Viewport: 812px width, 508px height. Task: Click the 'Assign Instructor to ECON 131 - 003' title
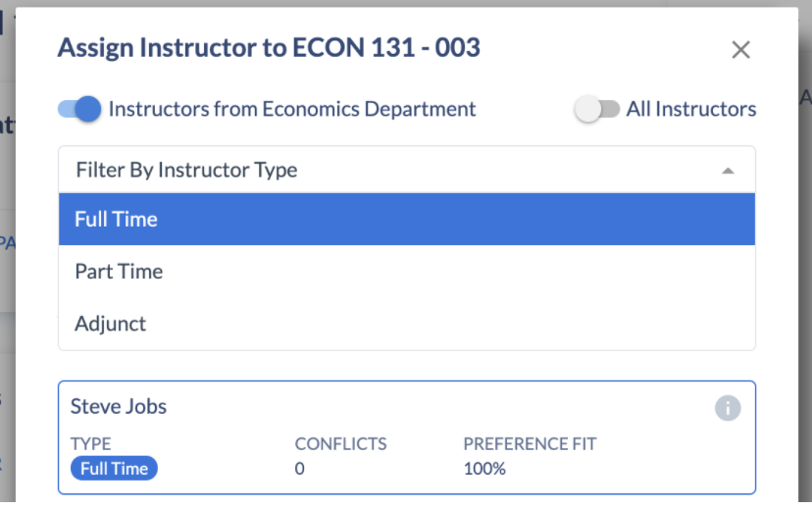(269, 47)
